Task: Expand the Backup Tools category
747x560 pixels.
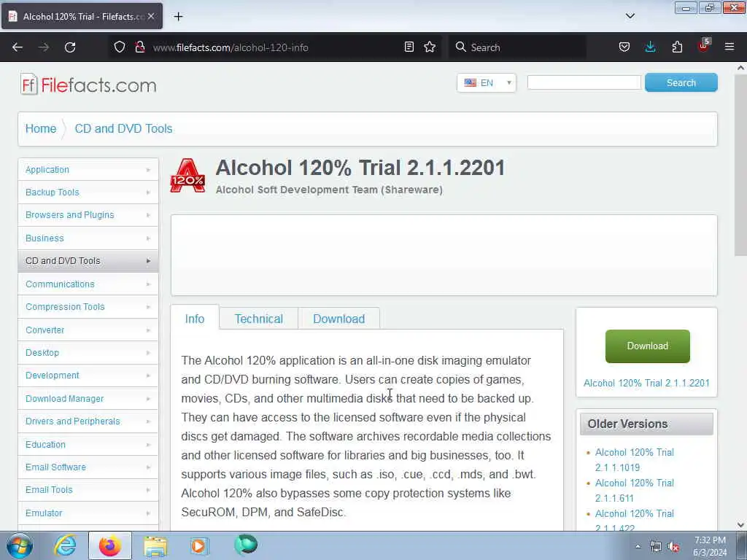Action: 88,192
